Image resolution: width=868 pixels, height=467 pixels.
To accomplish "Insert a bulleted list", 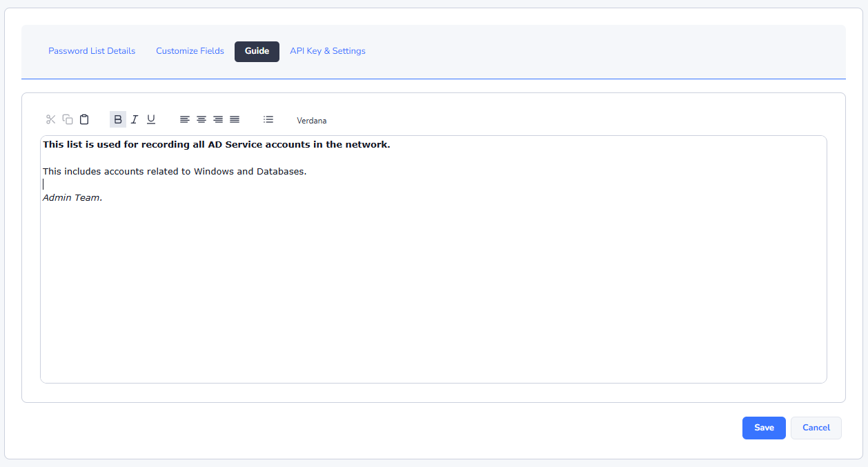I will [x=268, y=119].
